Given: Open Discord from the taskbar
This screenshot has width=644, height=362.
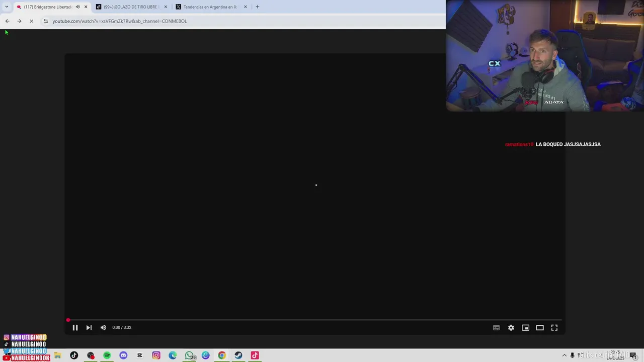Looking at the screenshot, I should click(123, 355).
